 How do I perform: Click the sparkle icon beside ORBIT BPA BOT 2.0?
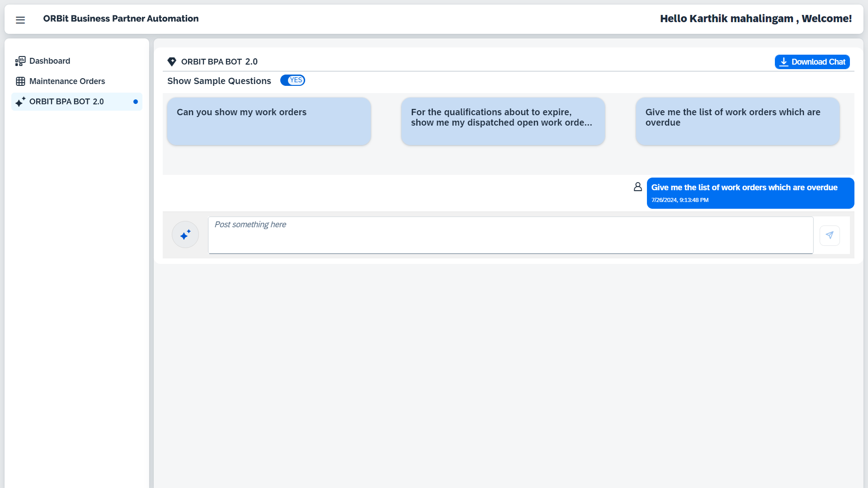pyautogui.click(x=20, y=102)
